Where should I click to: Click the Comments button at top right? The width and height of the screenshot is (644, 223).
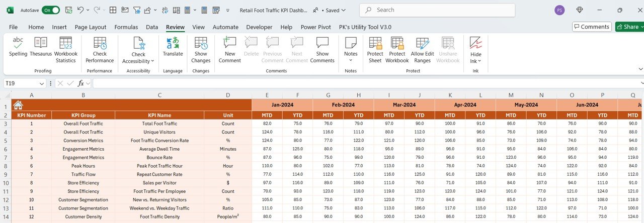pyautogui.click(x=592, y=27)
